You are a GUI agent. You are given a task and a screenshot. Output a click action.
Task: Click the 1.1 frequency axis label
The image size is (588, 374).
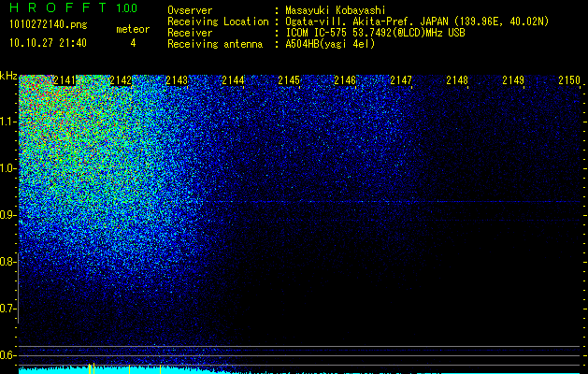click(x=7, y=122)
